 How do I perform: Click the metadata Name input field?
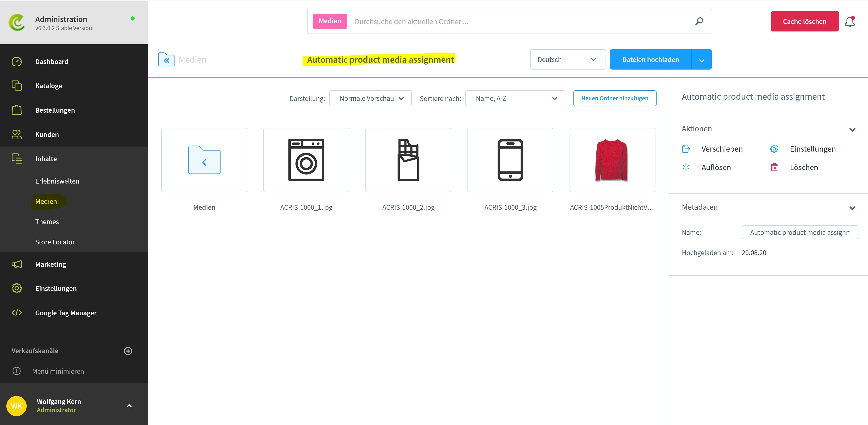coord(800,232)
